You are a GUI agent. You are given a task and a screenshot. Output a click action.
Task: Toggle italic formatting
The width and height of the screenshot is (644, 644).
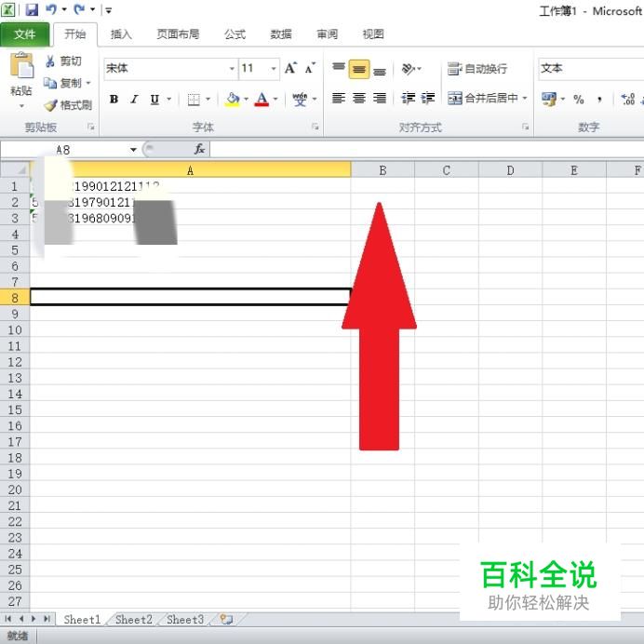pyautogui.click(x=134, y=99)
